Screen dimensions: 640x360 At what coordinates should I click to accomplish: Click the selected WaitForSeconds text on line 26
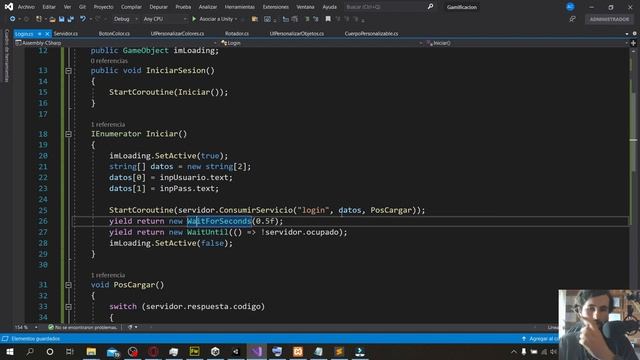pos(219,221)
